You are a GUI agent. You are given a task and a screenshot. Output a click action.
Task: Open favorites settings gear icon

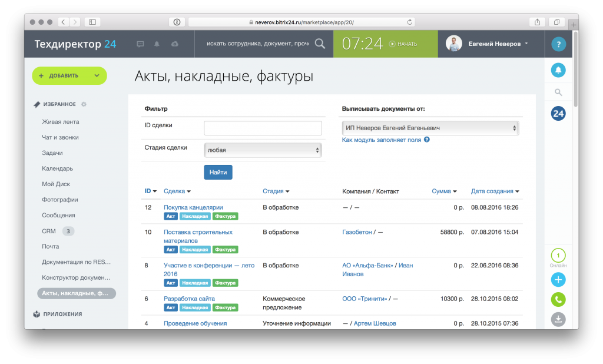click(x=84, y=104)
